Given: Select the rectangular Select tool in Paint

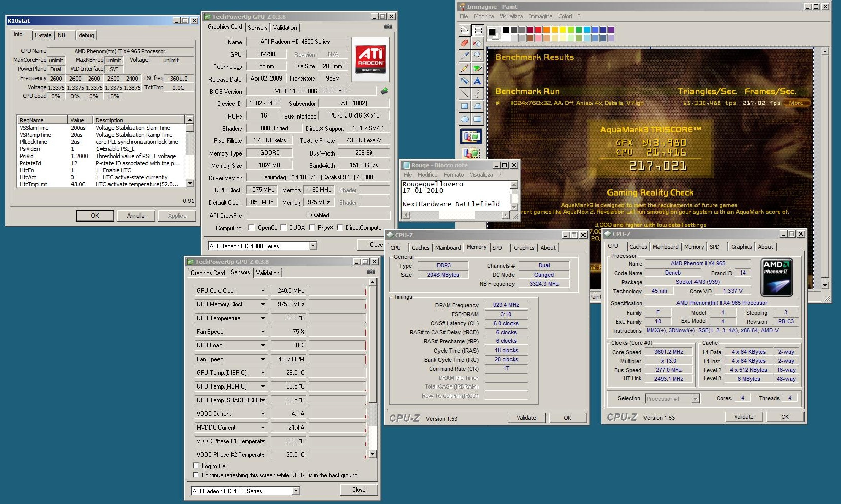Looking at the screenshot, I should [x=478, y=30].
